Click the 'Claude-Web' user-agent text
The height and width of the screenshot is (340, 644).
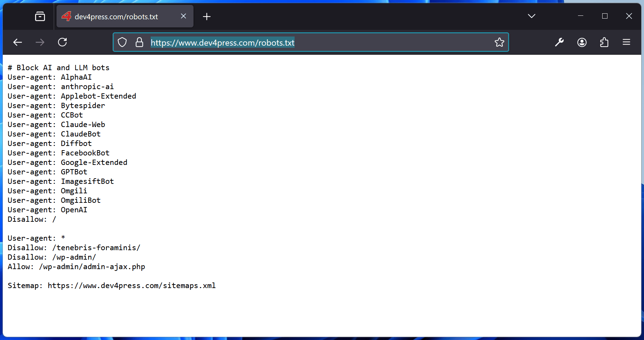point(83,125)
